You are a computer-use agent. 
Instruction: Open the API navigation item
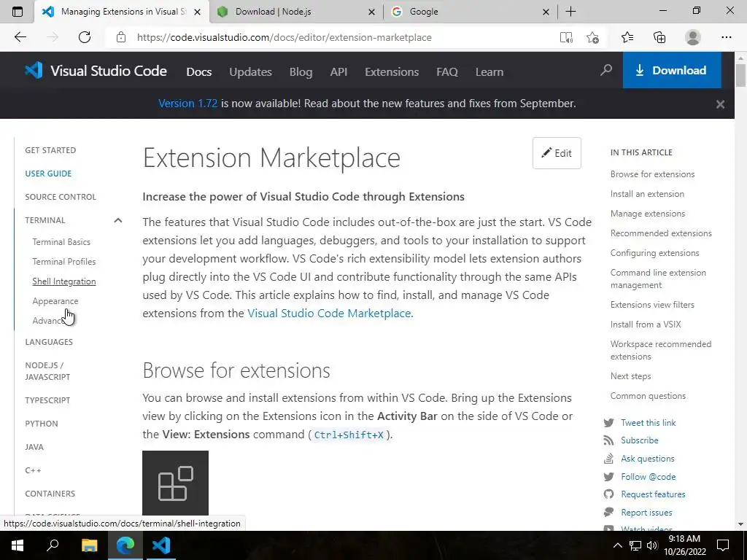[338, 72]
